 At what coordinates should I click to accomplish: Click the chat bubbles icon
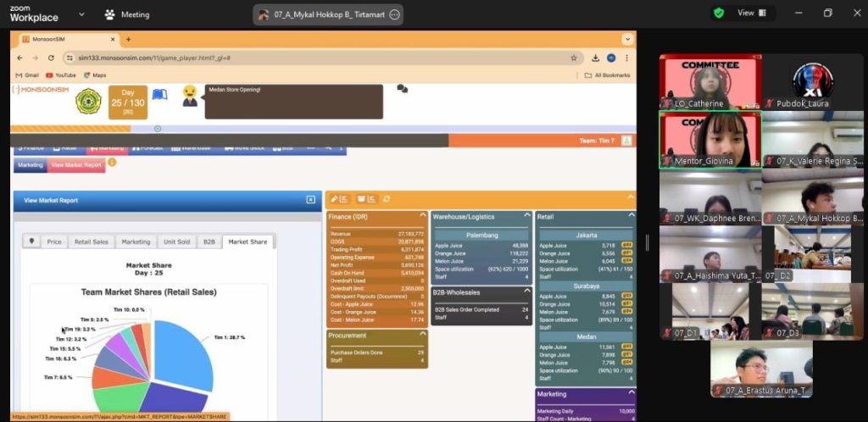tap(402, 88)
